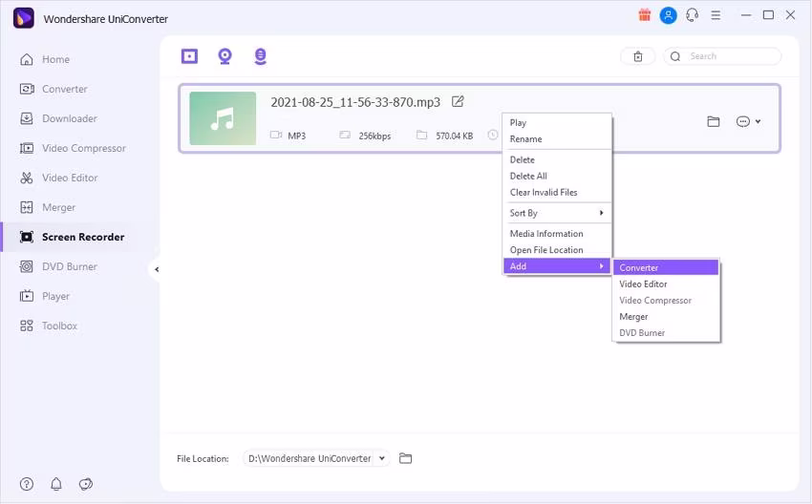The height and width of the screenshot is (504, 812).
Task: Open the recording's folder icon in the file row
Action: coord(714,121)
